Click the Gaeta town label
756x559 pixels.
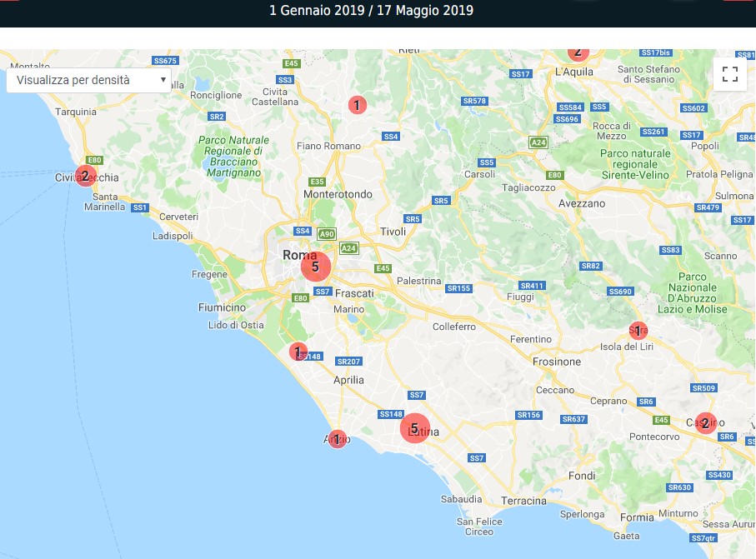(627, 536)
